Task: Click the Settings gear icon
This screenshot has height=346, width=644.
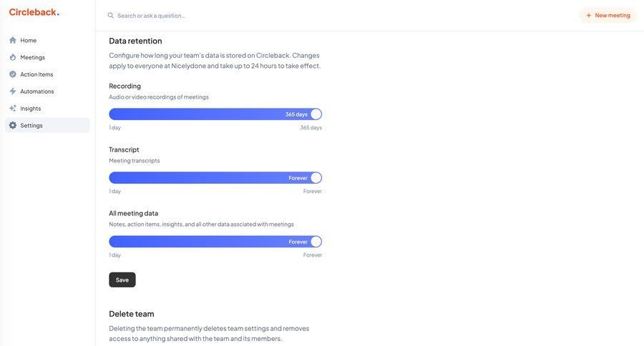Action: [13, 125]
